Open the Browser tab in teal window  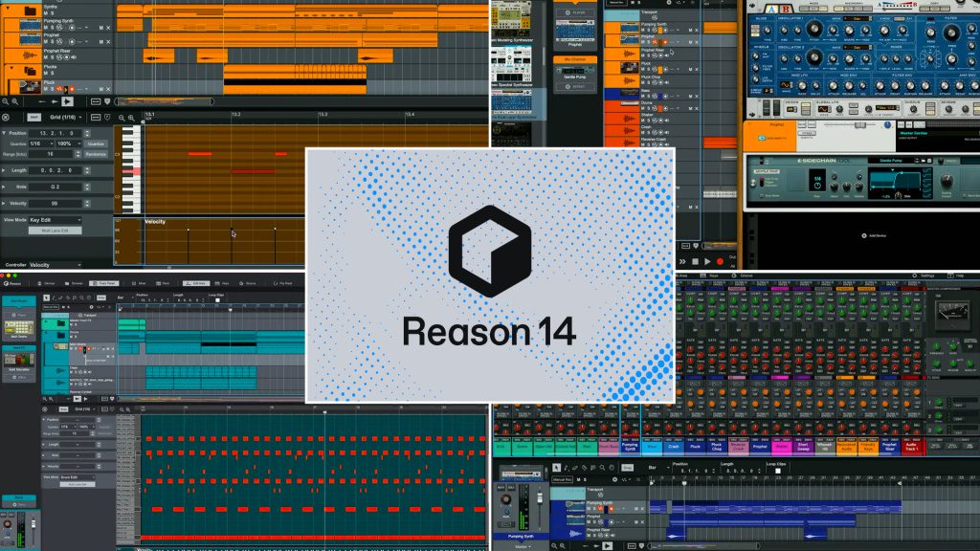73,283
